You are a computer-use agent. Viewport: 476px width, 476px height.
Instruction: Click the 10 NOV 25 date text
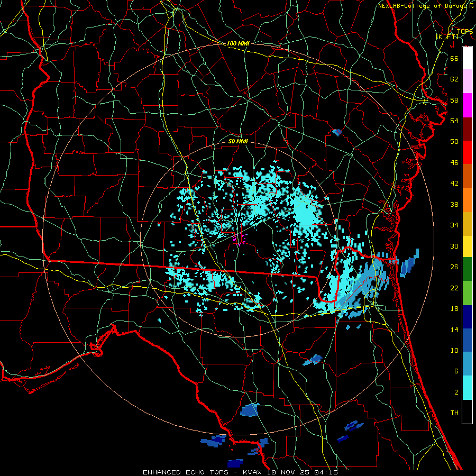288,472
